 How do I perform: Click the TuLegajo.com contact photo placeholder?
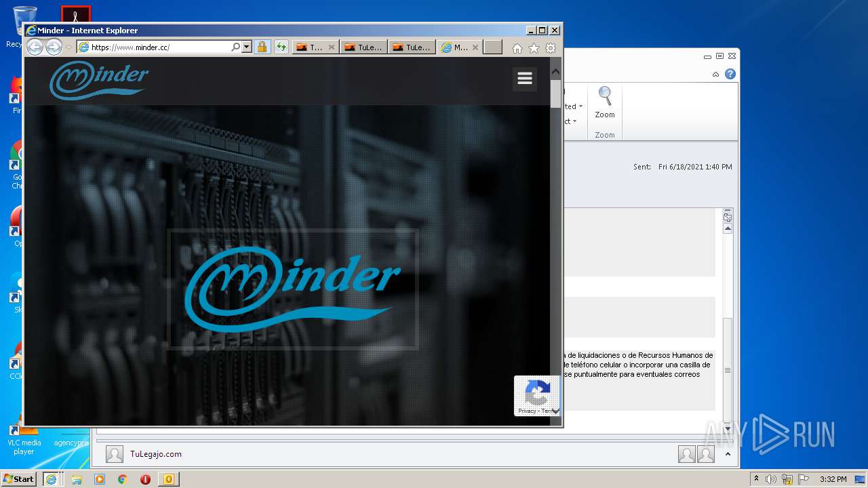(x=115, y=454)
